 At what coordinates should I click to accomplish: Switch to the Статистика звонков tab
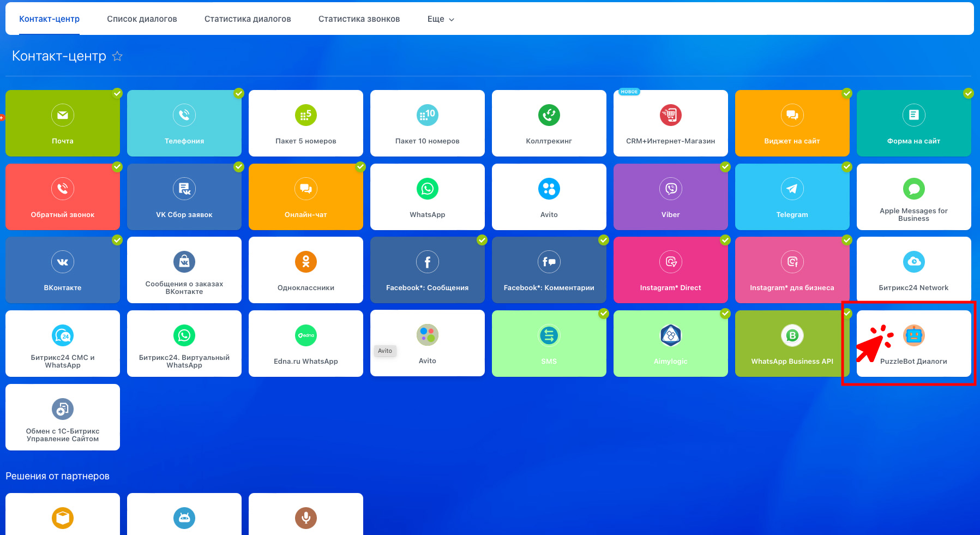[x=359, y=19]
